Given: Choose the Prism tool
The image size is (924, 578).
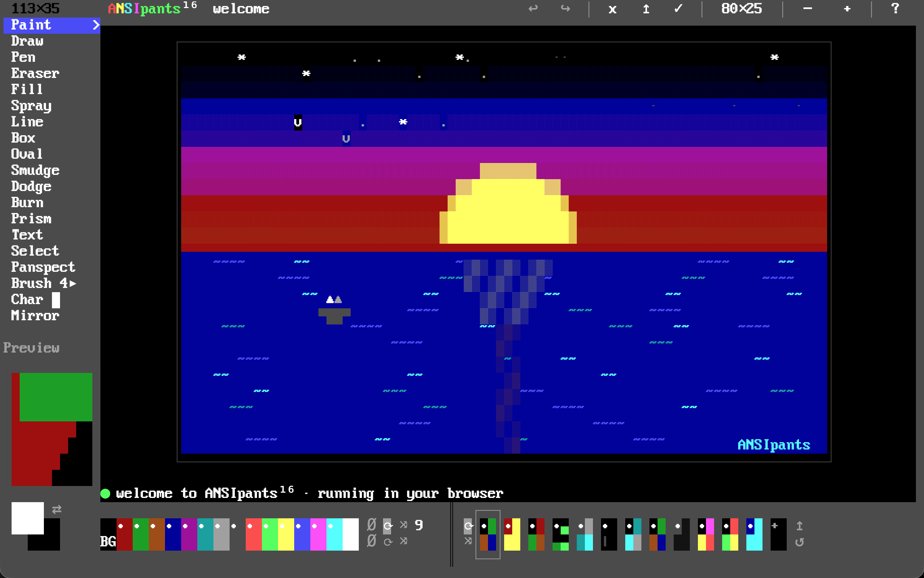Looking at the screenshot, I should click(x=31, y=218).
